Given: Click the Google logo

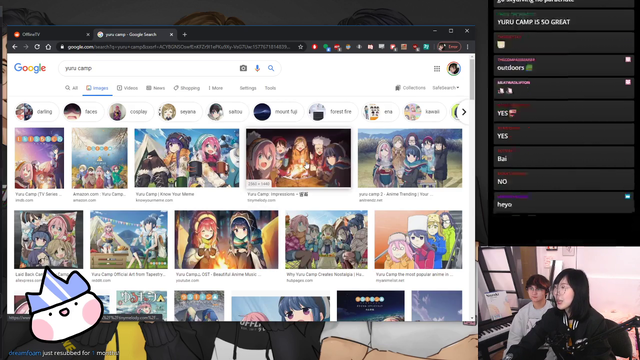Looking at the screenshot, I should point(30,68).
